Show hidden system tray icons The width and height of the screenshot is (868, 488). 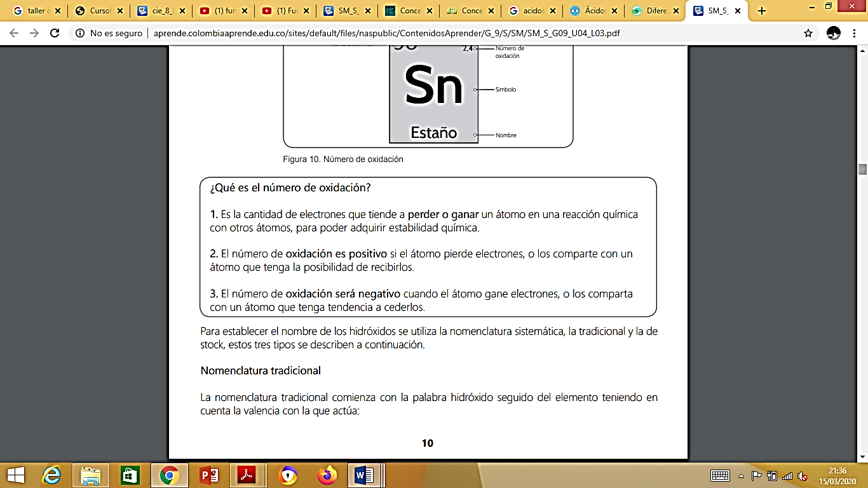pos(741,475)
